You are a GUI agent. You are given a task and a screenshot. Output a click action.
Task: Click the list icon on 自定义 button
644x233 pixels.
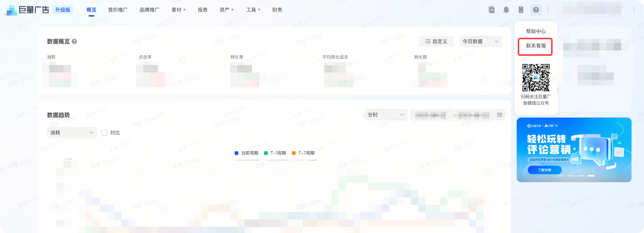tap(428, 41)
